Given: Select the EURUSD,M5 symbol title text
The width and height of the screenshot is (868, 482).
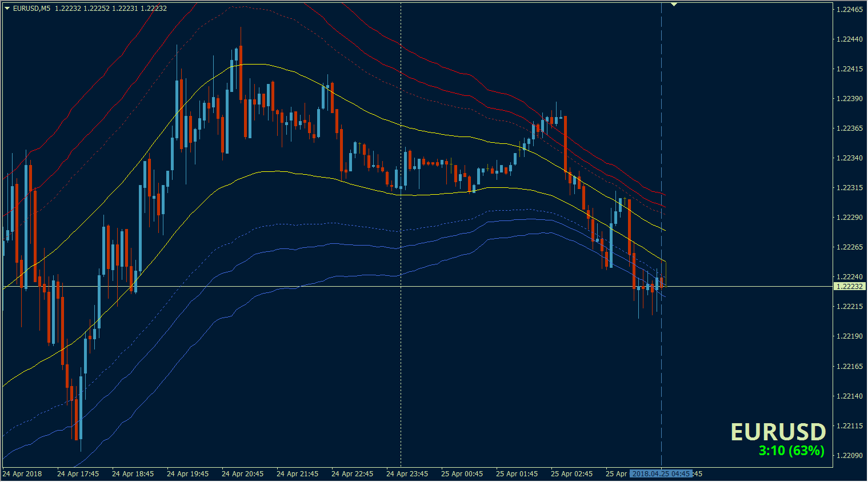Looking at the screenshot, I should click(31, 9).
